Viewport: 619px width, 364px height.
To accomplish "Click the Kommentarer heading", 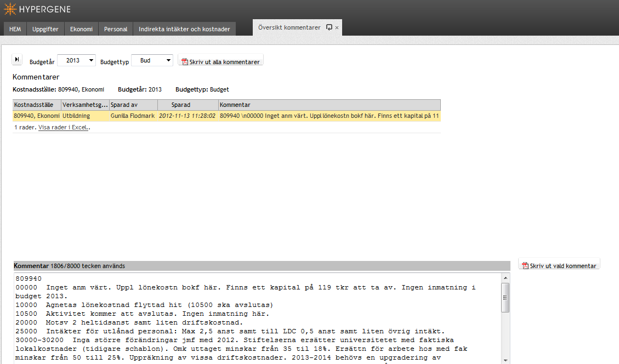I will [36, 77].
